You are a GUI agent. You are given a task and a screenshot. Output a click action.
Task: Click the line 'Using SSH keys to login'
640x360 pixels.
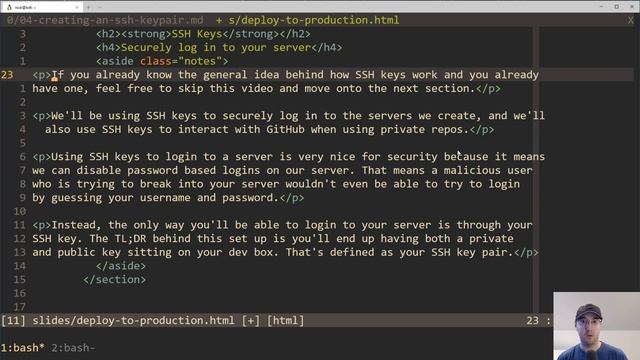point(288,157)
